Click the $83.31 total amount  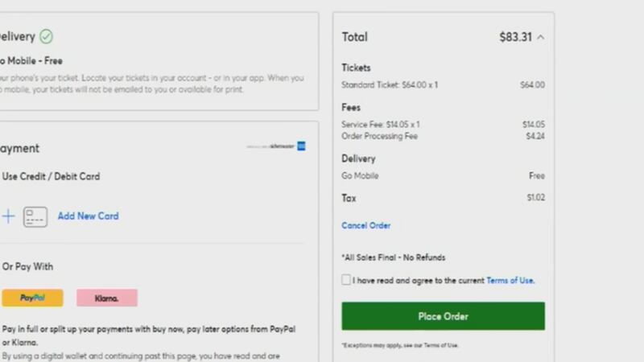click(515, 37)
